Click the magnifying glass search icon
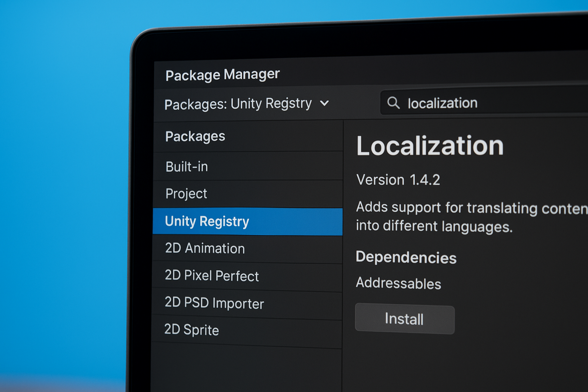 pyautogui.click(x=394, y=103)
